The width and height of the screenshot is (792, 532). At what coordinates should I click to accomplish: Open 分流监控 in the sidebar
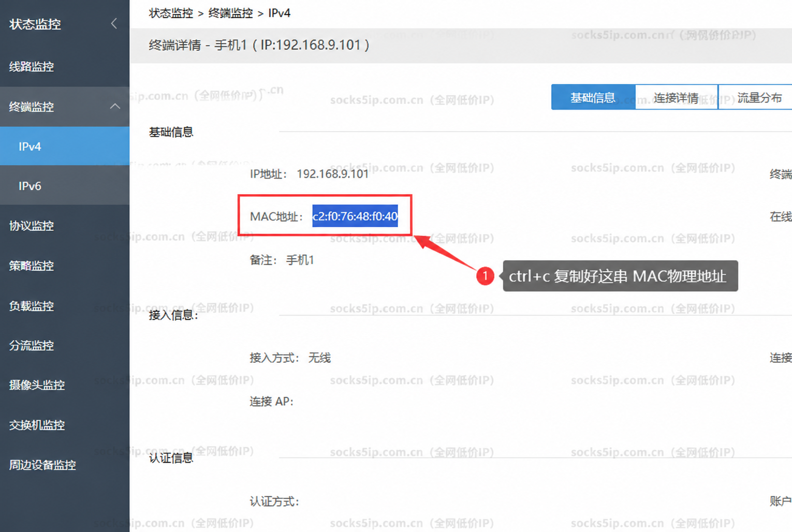point(65,345)
